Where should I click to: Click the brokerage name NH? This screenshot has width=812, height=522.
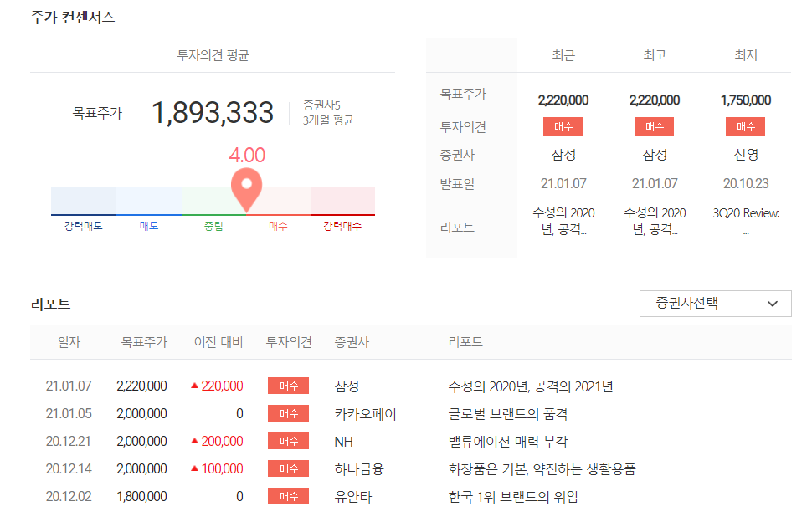coord(343,442)
